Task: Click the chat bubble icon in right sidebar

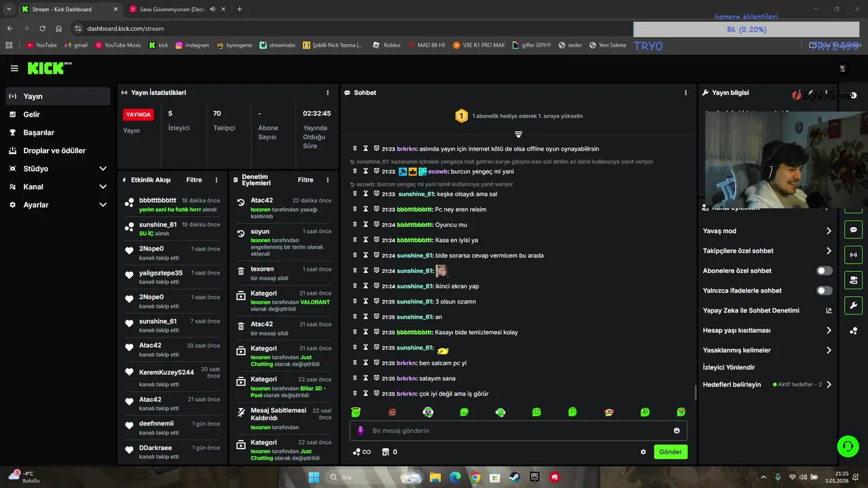Action: coord(853,230)
